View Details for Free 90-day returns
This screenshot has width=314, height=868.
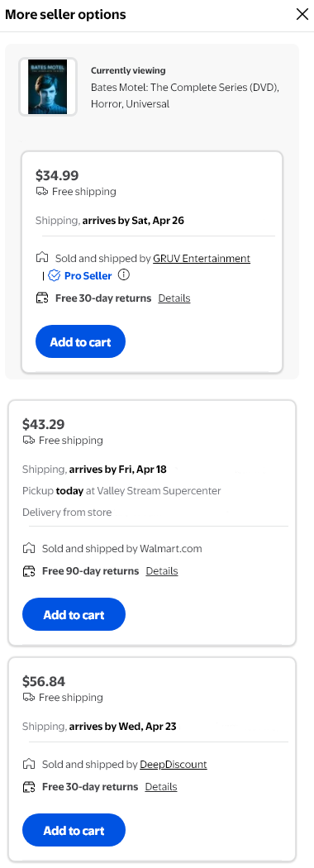tap(162, 570)
